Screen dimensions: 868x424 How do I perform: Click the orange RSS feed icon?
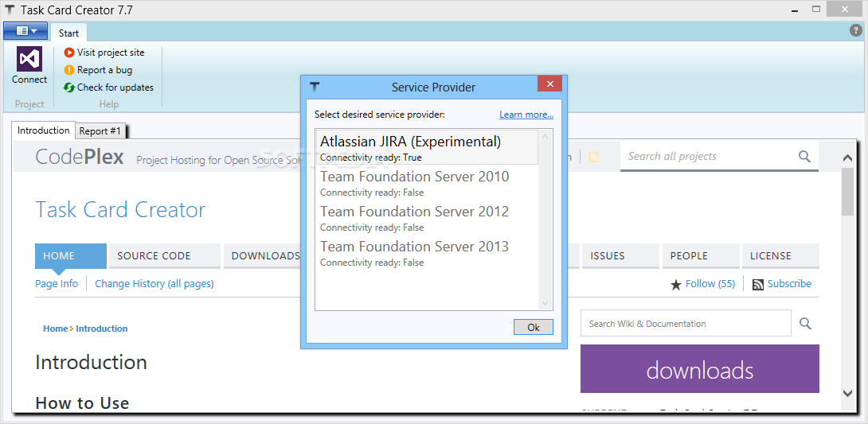(x=593, y=157)
